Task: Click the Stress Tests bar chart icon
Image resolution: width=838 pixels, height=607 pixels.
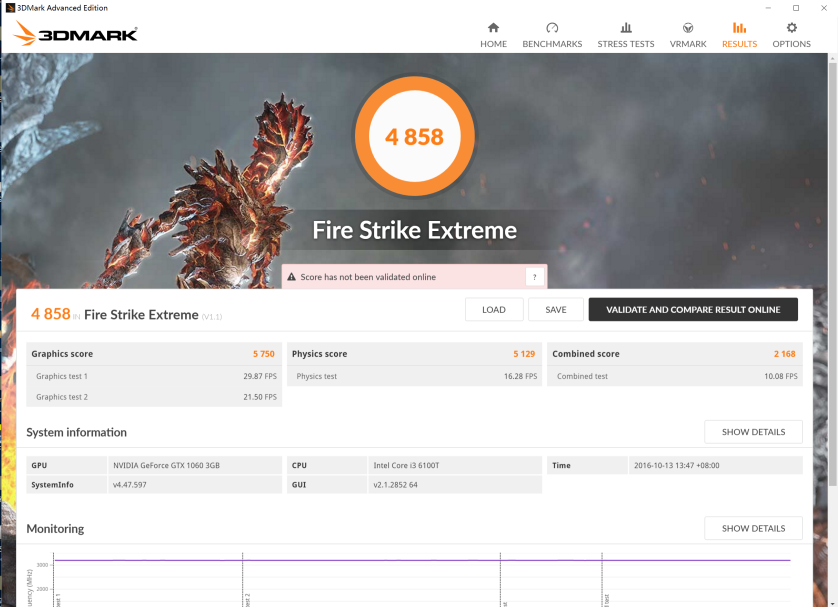Action: coord(626,28)
